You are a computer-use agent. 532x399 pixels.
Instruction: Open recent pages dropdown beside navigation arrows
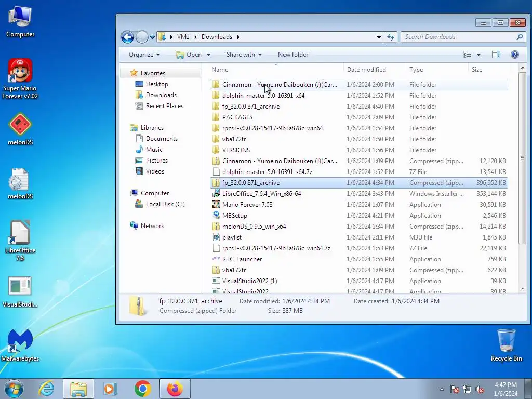152,37
